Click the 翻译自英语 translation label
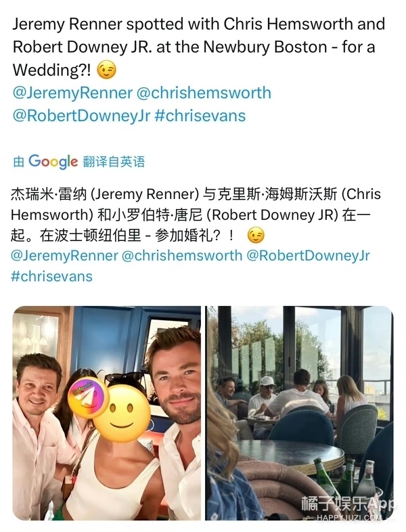Viewport: 406px width, 532px height. point(114,162)
